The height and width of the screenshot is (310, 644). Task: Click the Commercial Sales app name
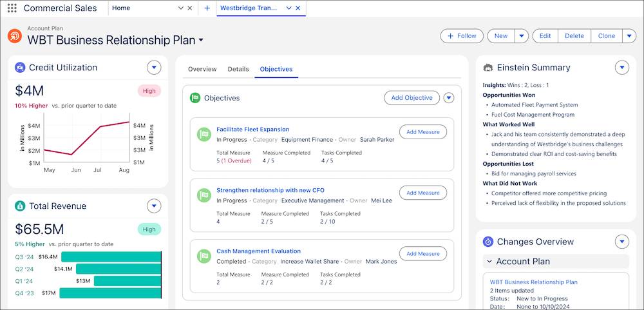[x=60, y=8]
